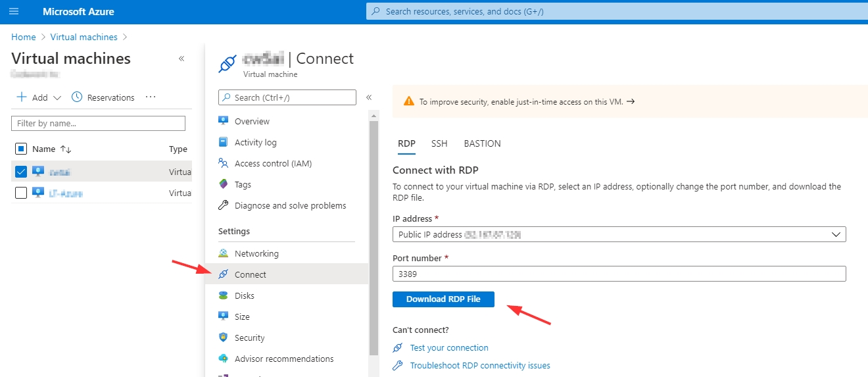Open the IP address dropdown
The height and width of the screenshot is (377, 868).
[619, 234]
